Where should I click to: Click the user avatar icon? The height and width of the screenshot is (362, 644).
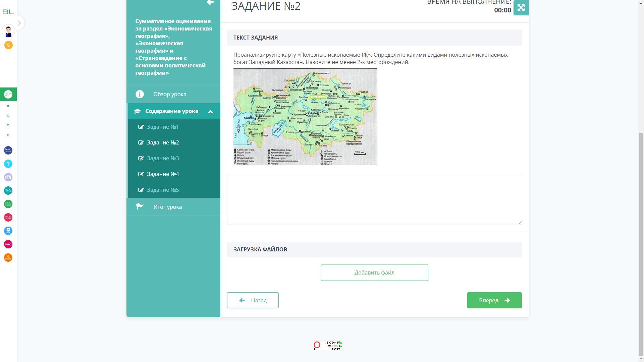tap(8, 31)
